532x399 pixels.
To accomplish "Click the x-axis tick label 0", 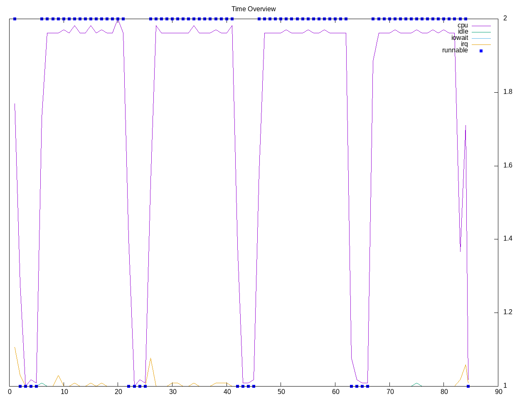I will pyautogui.click(x=10, y=392).
